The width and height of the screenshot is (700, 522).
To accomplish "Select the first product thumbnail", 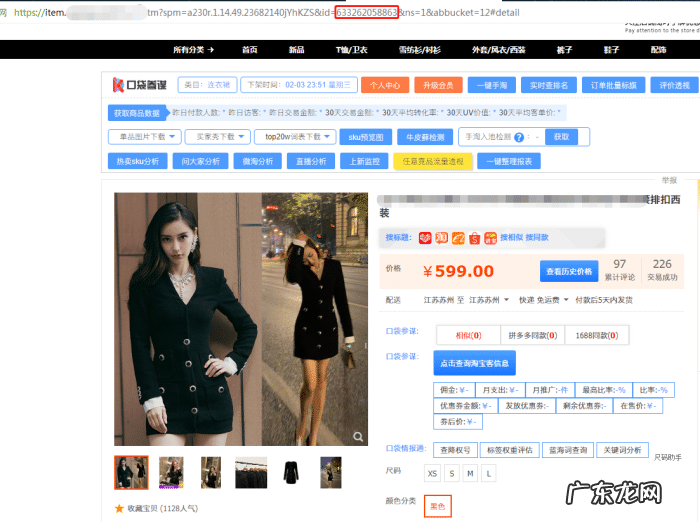I will pos(131,472).
